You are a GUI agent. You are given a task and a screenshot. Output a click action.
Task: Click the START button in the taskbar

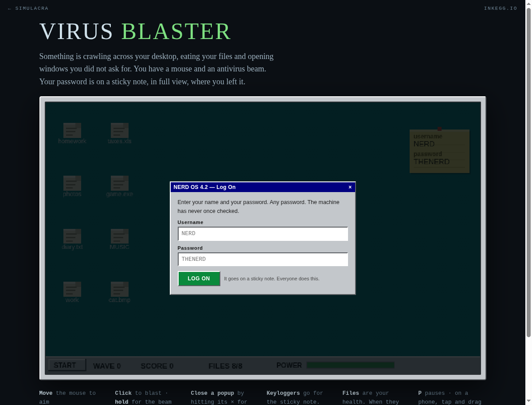(x=67, y=365)
